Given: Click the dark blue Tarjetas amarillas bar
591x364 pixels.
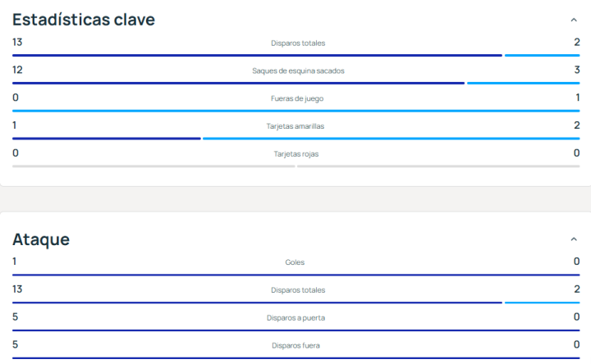Looking at the screenshot, I should tap(106, 139).
